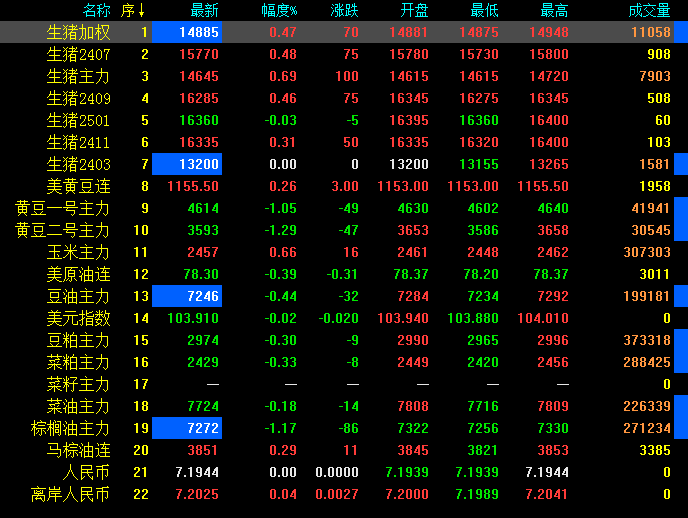This screenshot has width=688, height=518.
Task: Click opening price 103.940
Action: coord(403,318)
